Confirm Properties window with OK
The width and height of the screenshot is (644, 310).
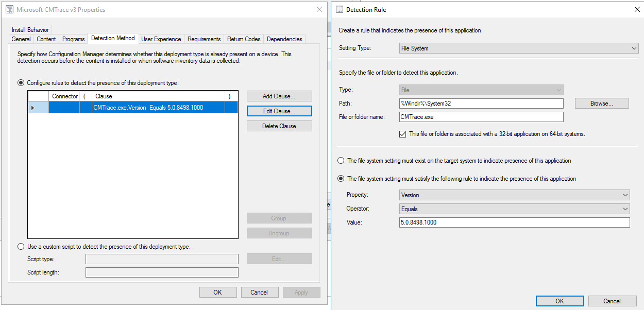(x=218, y=292)
